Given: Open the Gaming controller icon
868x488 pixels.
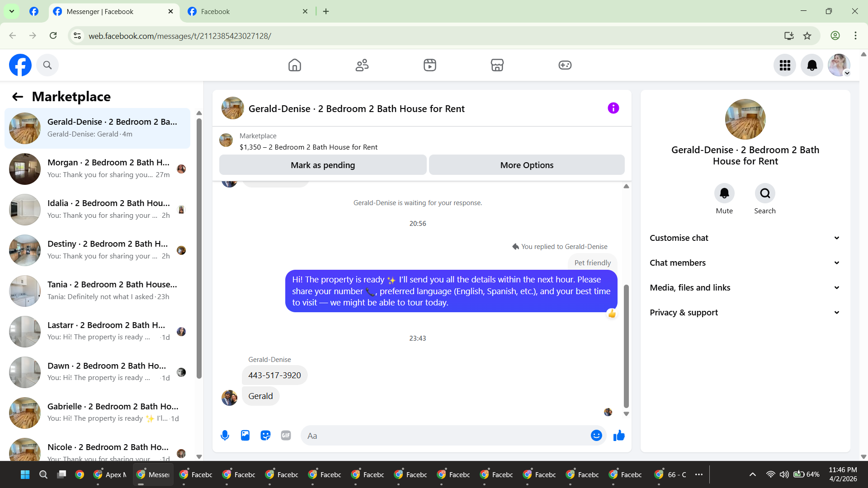Looking at the screenshot, I should [565, 65].
